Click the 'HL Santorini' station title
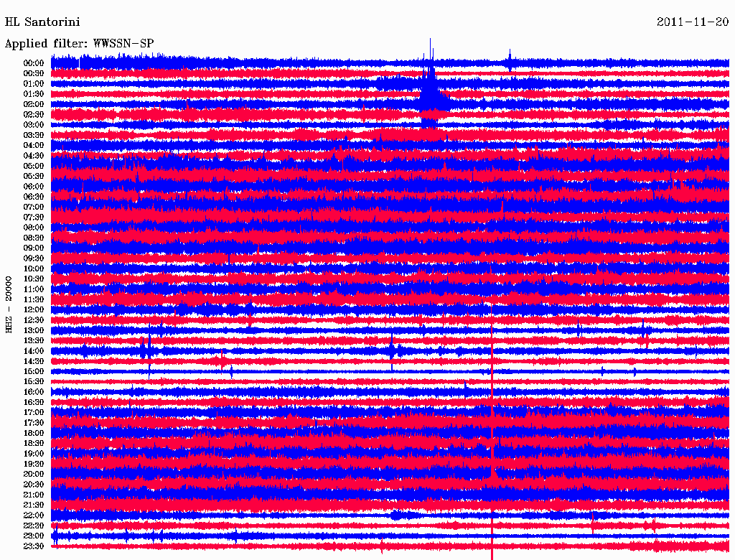This screenshot has width=735, height=560. pos(42,22)
